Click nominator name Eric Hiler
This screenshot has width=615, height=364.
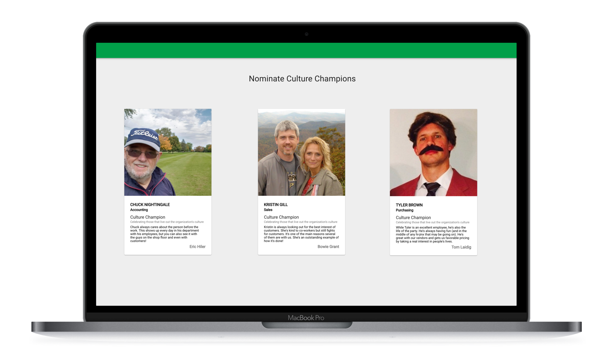click(197, 247)
